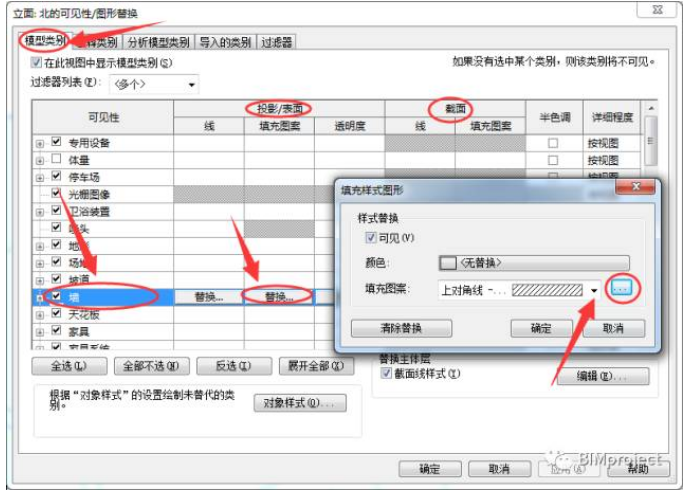Open the 过滤器列表 <多个> dropdown

154,84
